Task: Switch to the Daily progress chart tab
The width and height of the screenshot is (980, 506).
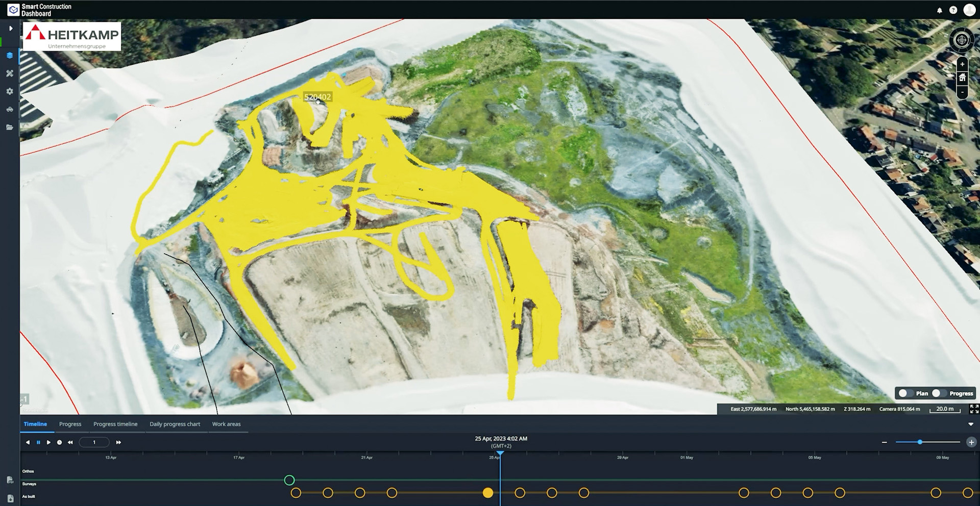Action: pos(175,424)
